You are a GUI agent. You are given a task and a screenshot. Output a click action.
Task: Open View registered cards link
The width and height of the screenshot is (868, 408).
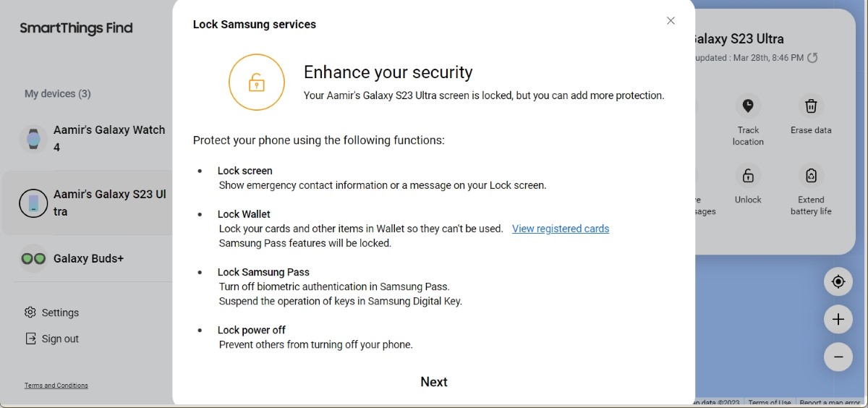pyautogui.click(x=561, y=229)
